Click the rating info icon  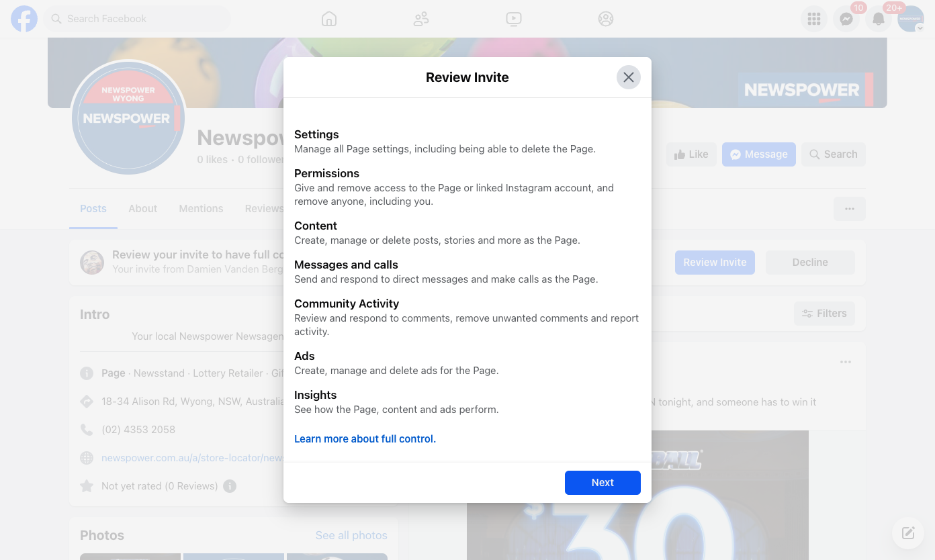click(x=230, y=486)
